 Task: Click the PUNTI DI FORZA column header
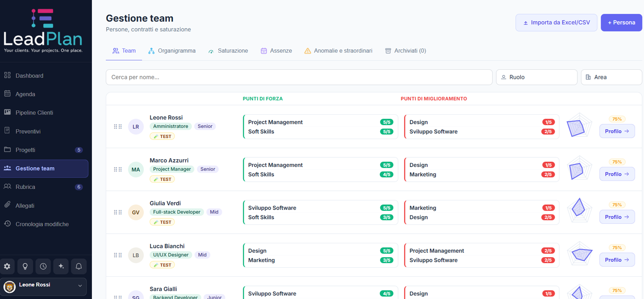pyautogui.click(x=263, y=99)
